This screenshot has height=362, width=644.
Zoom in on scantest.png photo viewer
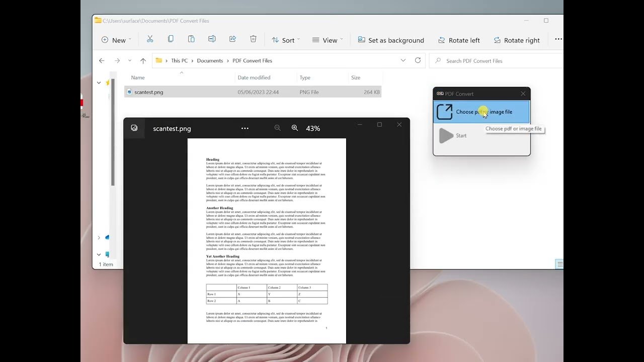(x=295, y=128)
